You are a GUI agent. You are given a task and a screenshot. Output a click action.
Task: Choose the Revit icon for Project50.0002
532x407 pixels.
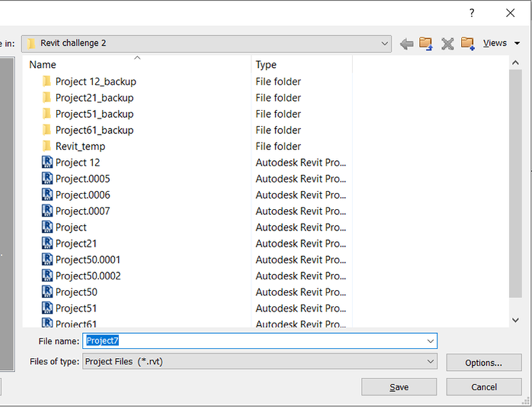[47, 276]
